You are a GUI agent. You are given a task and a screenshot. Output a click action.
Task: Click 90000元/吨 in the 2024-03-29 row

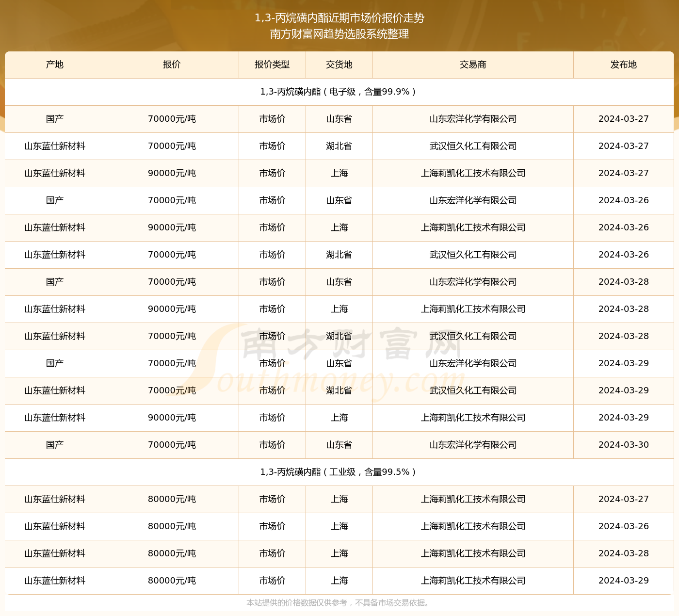172,418
